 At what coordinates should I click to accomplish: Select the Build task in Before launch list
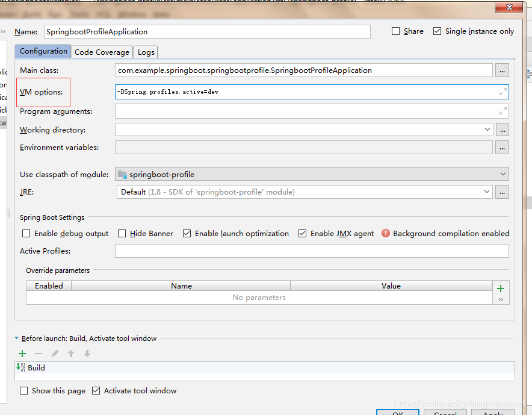[265, 368]
